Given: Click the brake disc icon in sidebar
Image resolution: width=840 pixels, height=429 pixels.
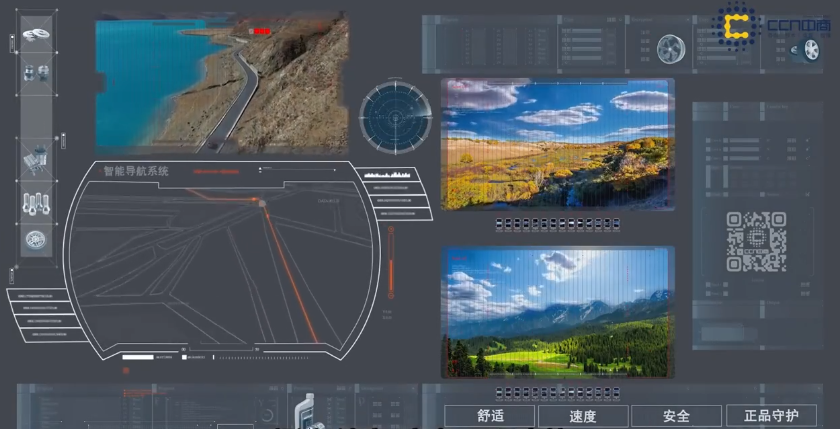Looking at the screenshot, I should click(x=36, y=240).
